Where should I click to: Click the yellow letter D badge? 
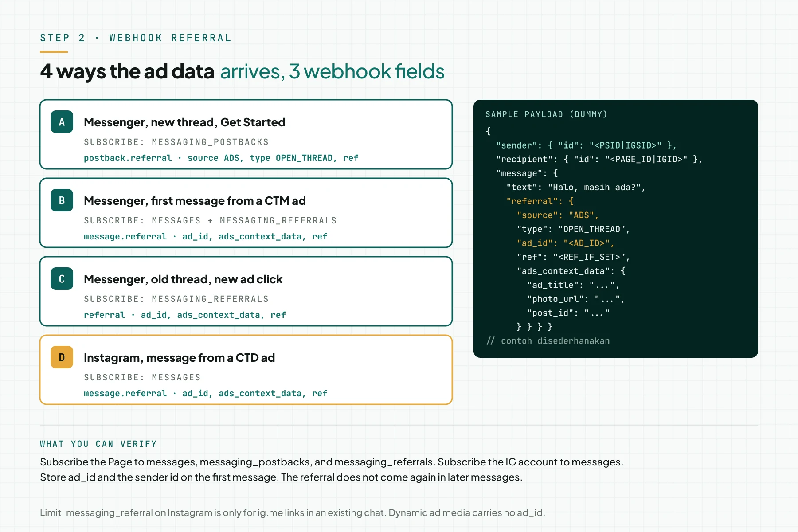62,357
